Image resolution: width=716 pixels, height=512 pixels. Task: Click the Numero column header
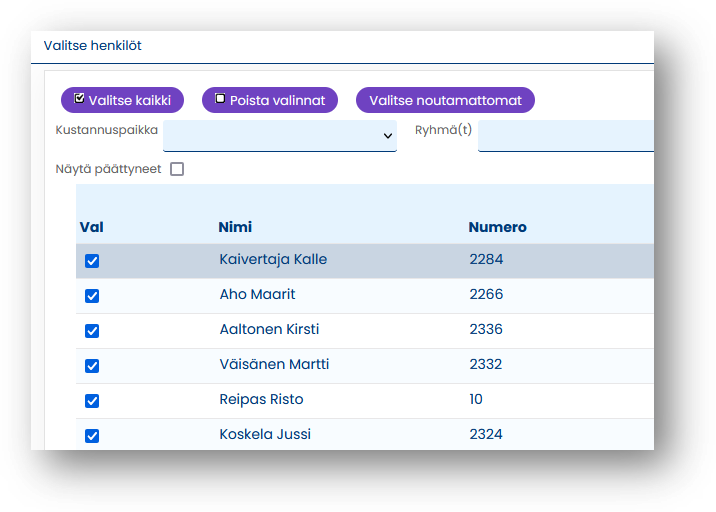tap(497, 227)
